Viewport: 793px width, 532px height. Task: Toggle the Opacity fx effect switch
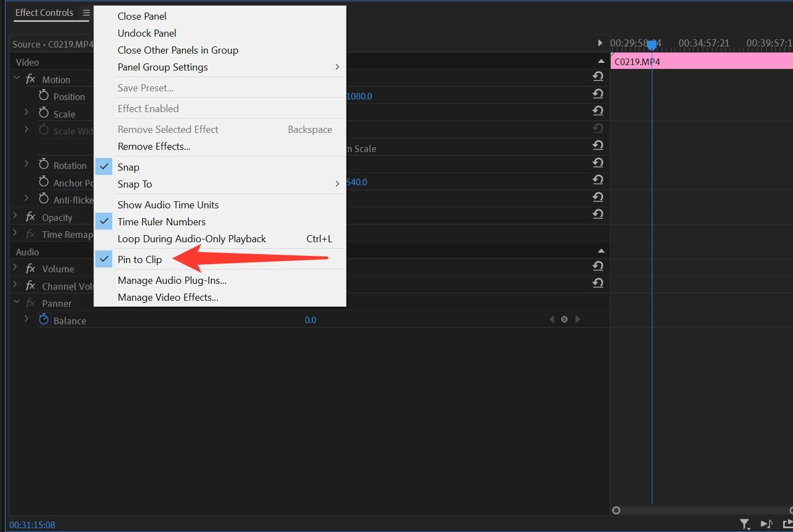pos(31,217)
